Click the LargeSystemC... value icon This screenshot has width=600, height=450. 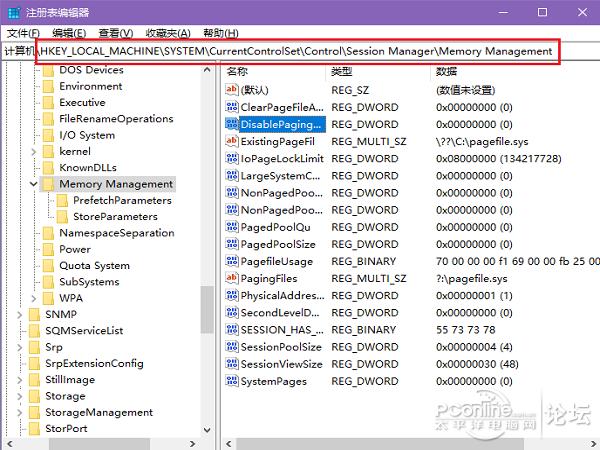(232, 176)
